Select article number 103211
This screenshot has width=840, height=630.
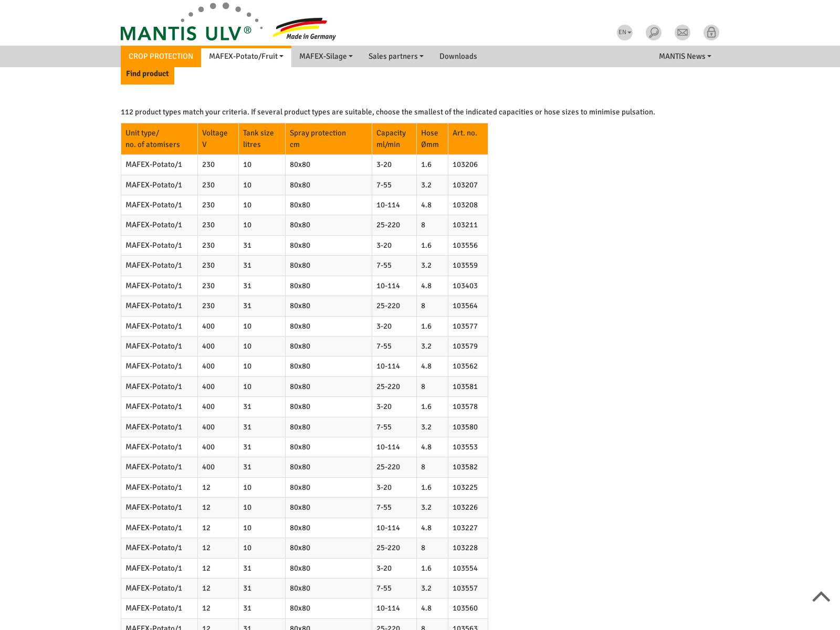pyautogui.click(x=465, y=225)
